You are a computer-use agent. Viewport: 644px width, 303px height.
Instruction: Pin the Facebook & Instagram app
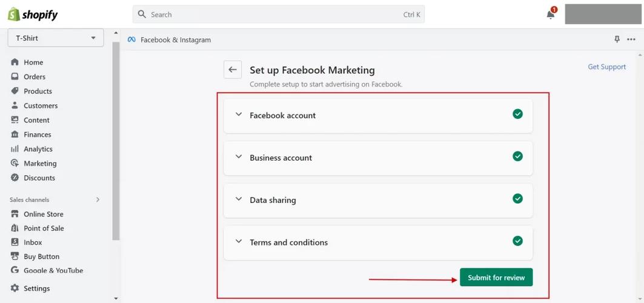[x=617, y=39]
